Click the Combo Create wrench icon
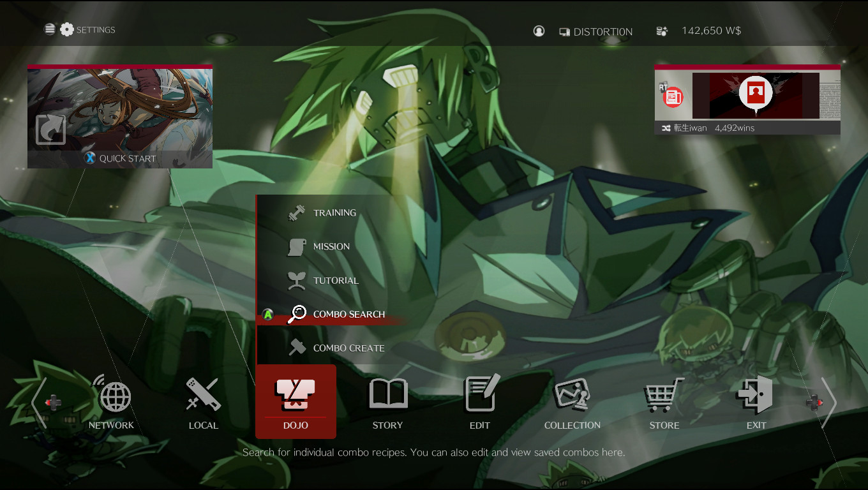The image size is (868, 490). pos(296,348)
